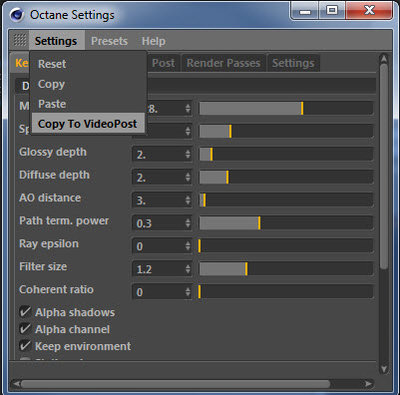Screen dimensions: 400x395
Task: Toggle the Alpha shadows checkbox
Action: [25, 312]
